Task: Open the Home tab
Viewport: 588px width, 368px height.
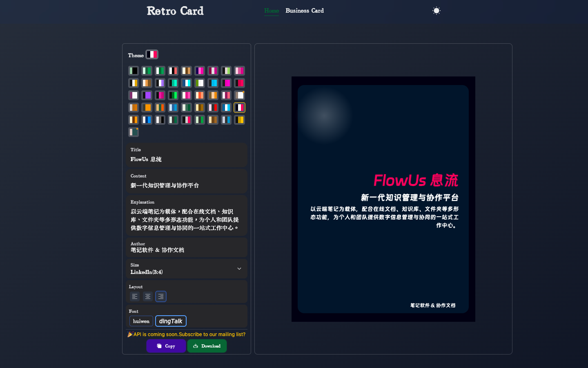Action: coord(272,11)
